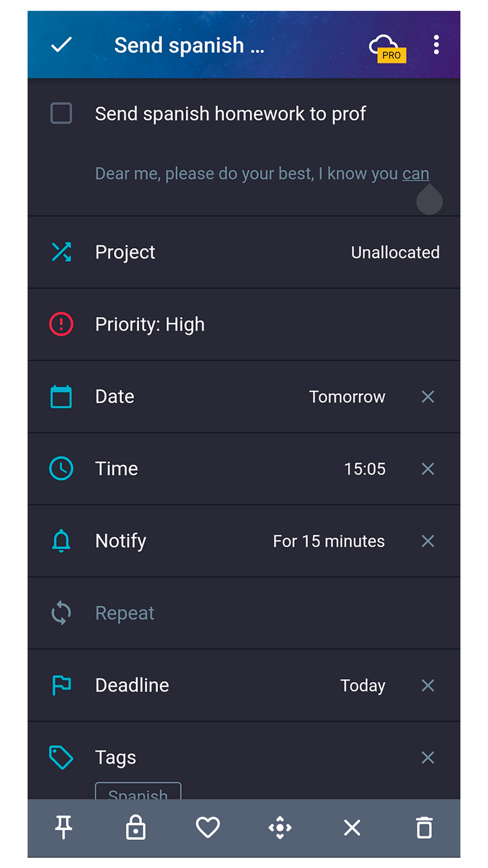Change the Priority: High setting
Image resolution: width=488 pixels, height=868 pixels.
click(244, 325)
